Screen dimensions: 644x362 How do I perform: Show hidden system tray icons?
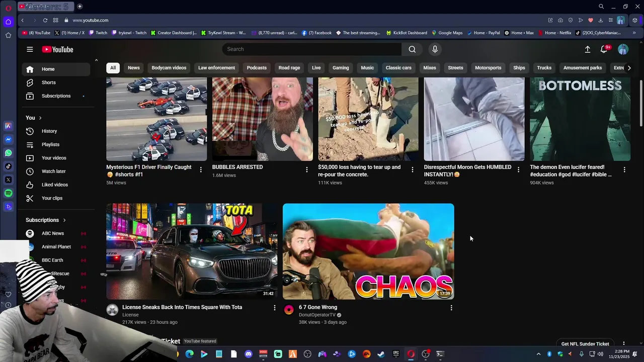(x=538, y=354)
